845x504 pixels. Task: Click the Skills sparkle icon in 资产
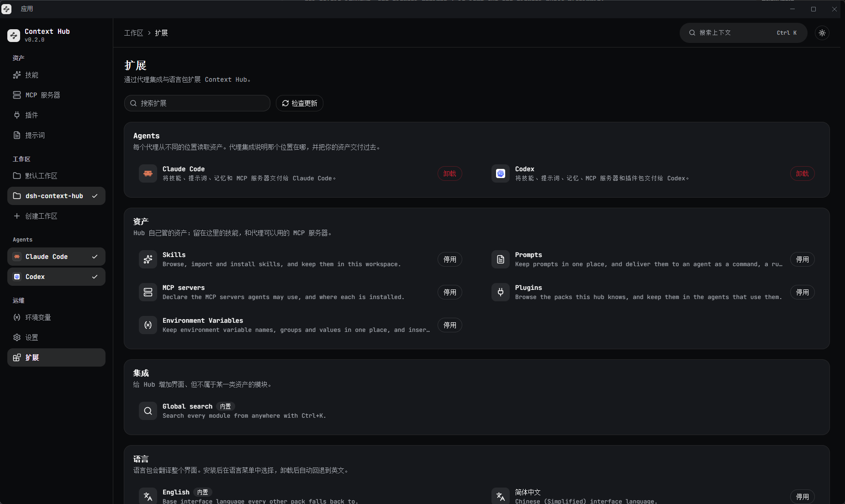(148, 259)
